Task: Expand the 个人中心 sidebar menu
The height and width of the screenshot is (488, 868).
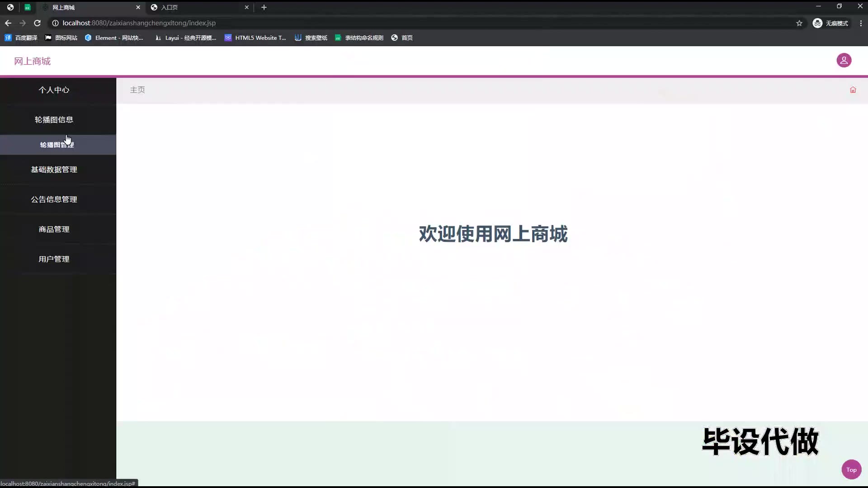Action: click(x=54, y=90)
